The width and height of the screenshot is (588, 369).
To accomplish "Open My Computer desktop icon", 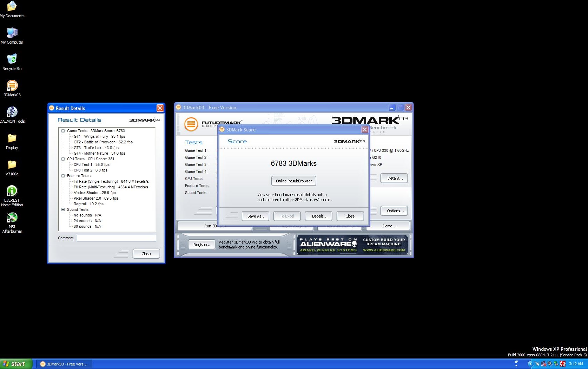I will point(12,36).
